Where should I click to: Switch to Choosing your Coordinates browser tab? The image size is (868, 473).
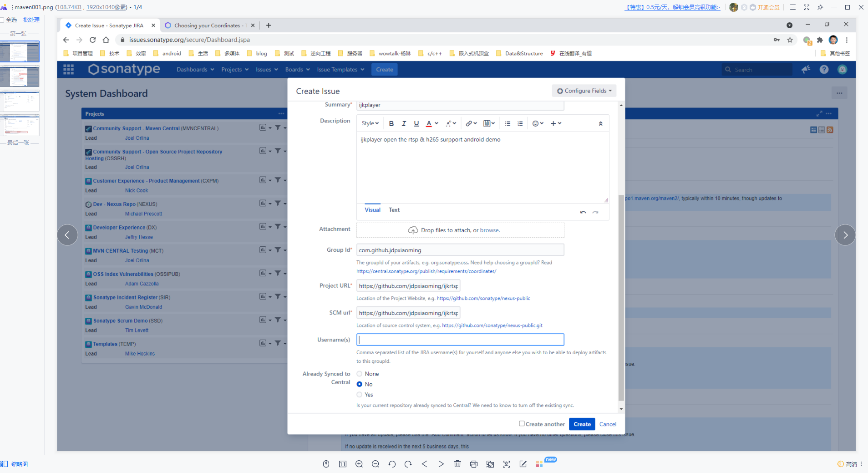coord(209,25)
